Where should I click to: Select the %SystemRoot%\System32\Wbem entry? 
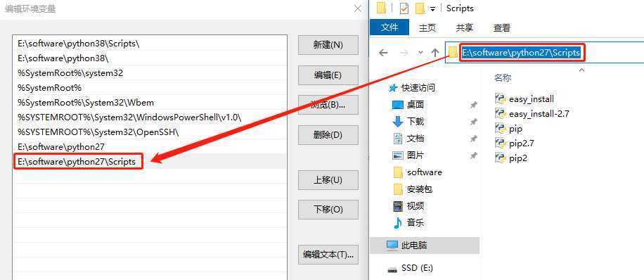point(150,103)
